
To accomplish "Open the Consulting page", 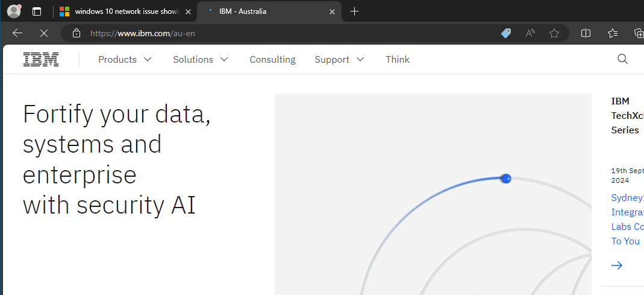I will (x=272, y=60).
